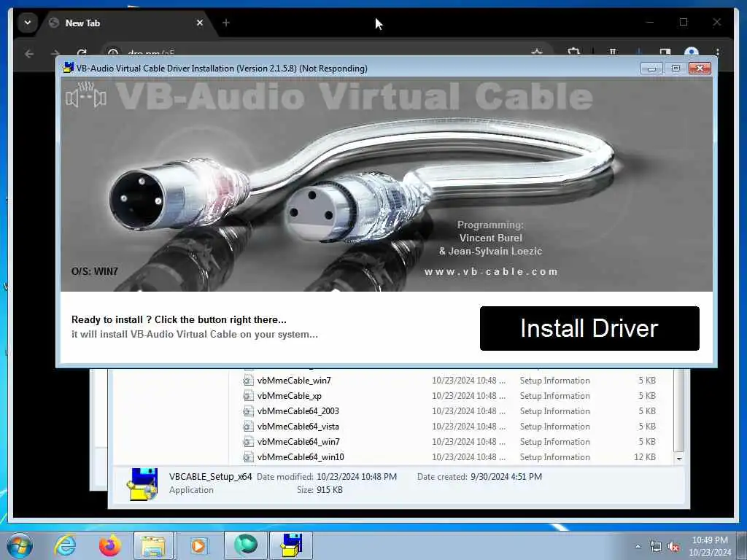Click file icon beside vbMmeCable64_win10
The height and width of the screenshot is (560, 747).
pyautogui.click(x=248, y=456)
